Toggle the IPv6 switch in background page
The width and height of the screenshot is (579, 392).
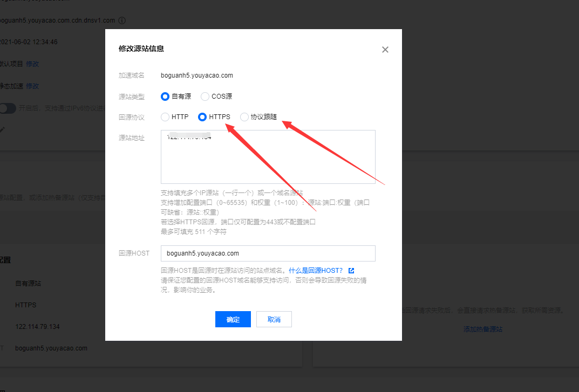tap(8, 108)
